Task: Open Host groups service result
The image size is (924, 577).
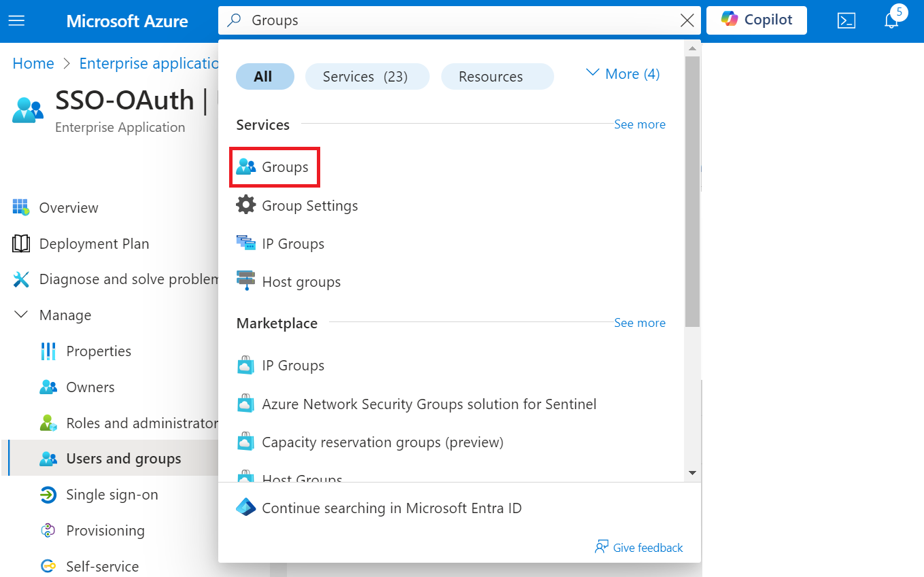Action: coord(301,282)
